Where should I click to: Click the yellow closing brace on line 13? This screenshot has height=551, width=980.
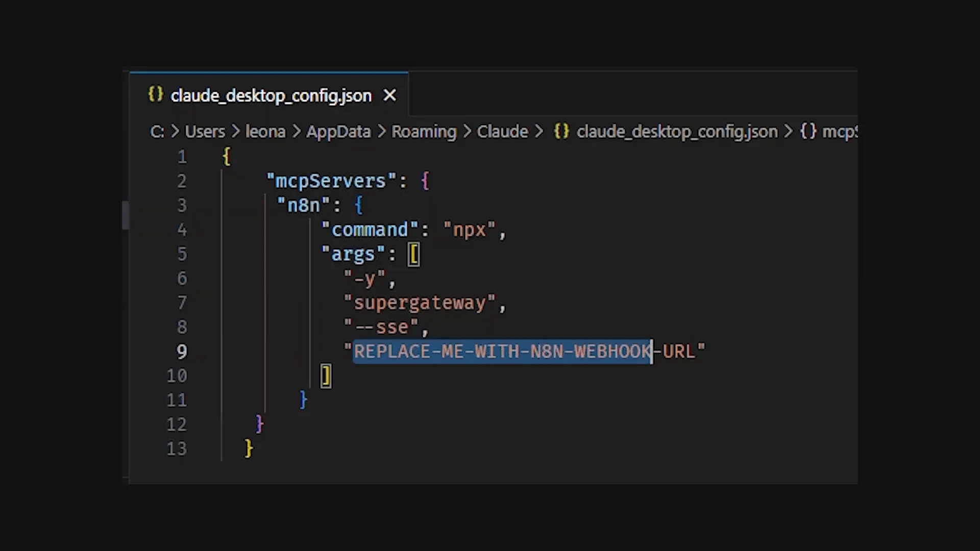[x=249, y=448]
